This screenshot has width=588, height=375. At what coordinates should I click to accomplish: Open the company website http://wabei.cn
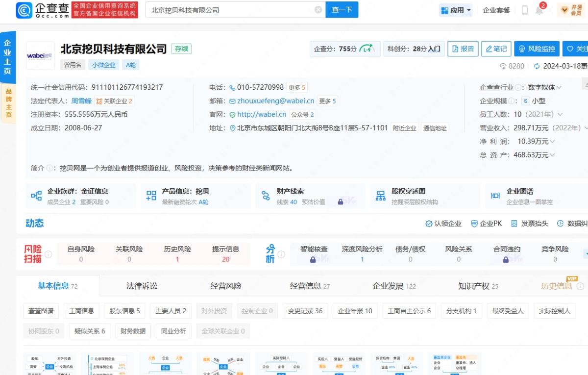coord(261,114)
